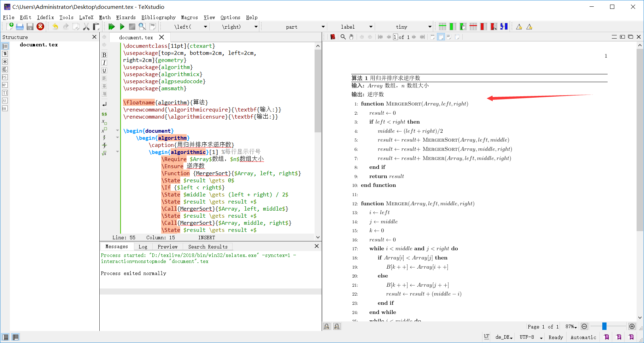This screenshot has height=343, width=644.
Task: Paste from clipboard using toolbar icon
Action: pos(96,27)
